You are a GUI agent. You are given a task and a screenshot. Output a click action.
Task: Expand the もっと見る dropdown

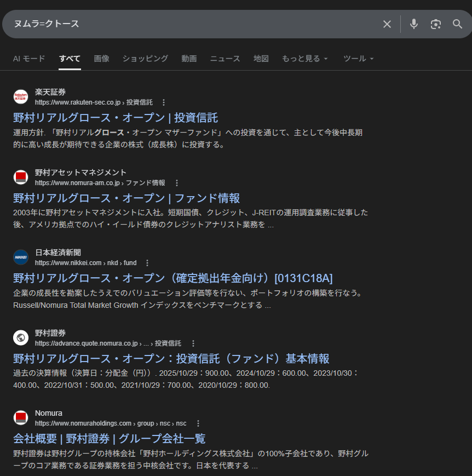(x=304, y=59)
